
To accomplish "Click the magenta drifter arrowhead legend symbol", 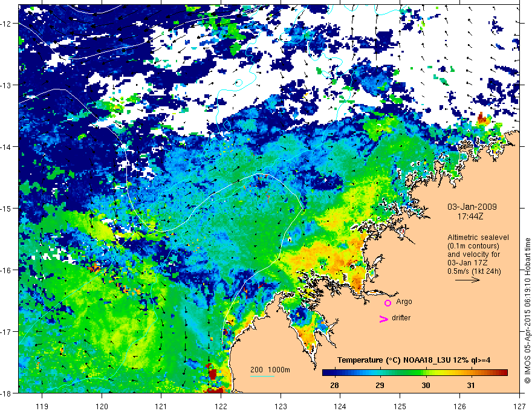I will pos(383,319).
